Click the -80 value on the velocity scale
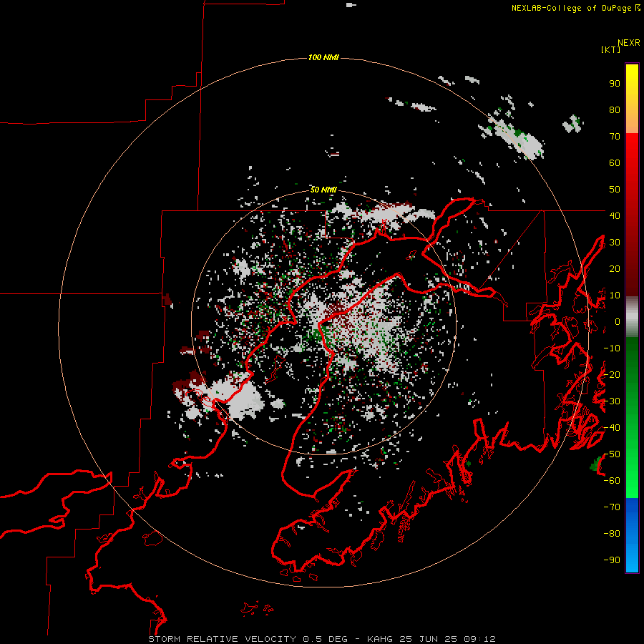The width and height of the screenshot is (644, 644). click(x=612, y=534)
